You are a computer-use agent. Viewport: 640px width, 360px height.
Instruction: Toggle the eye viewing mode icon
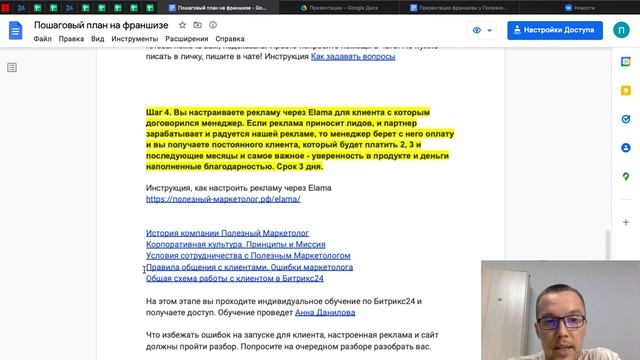[476, 30]
